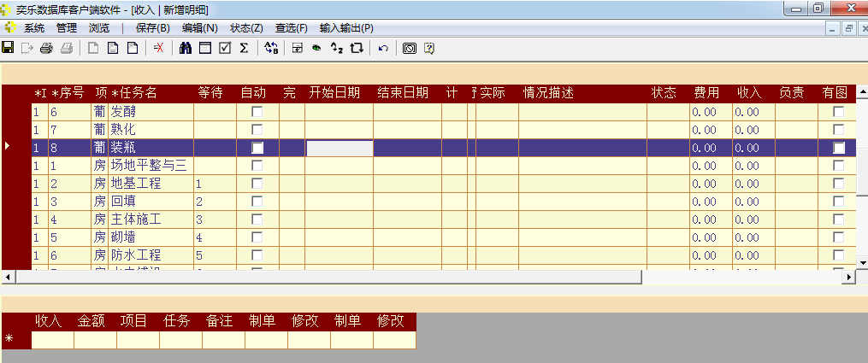This screenshot has height=363, width=868.
Task: Click horizontal scrollbar right arrow of grid
Action: click(848, 277)
